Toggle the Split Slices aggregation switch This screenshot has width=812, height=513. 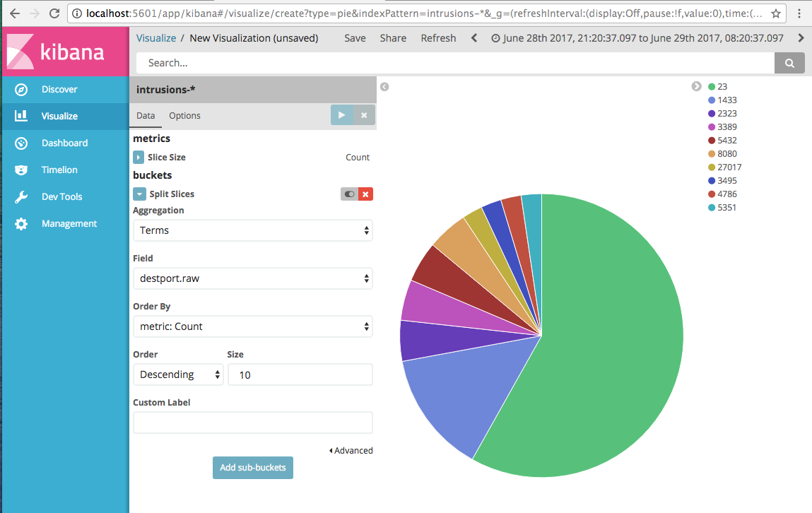click(349, 194)
